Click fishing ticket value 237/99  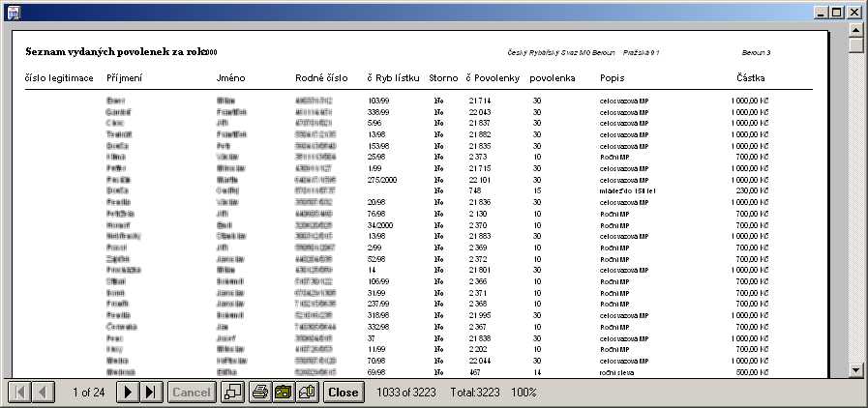[x=378, y=304]
